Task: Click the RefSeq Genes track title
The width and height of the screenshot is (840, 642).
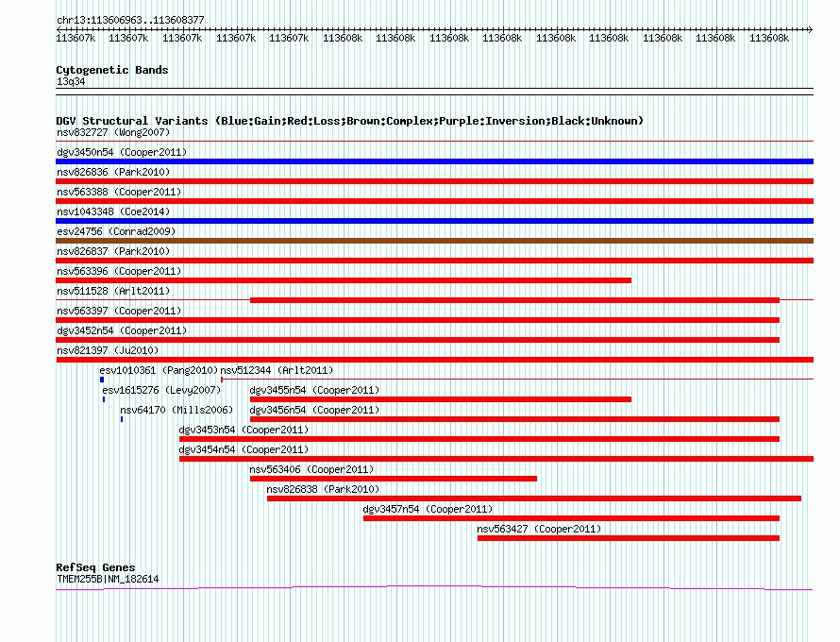Action: coord(95,567)
